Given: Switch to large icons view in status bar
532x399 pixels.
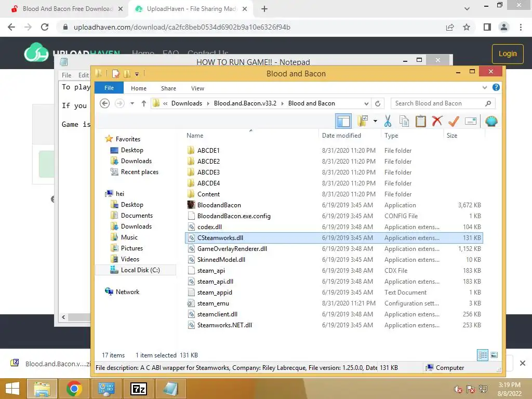Looking at the screenshot, I should point(494,355).
